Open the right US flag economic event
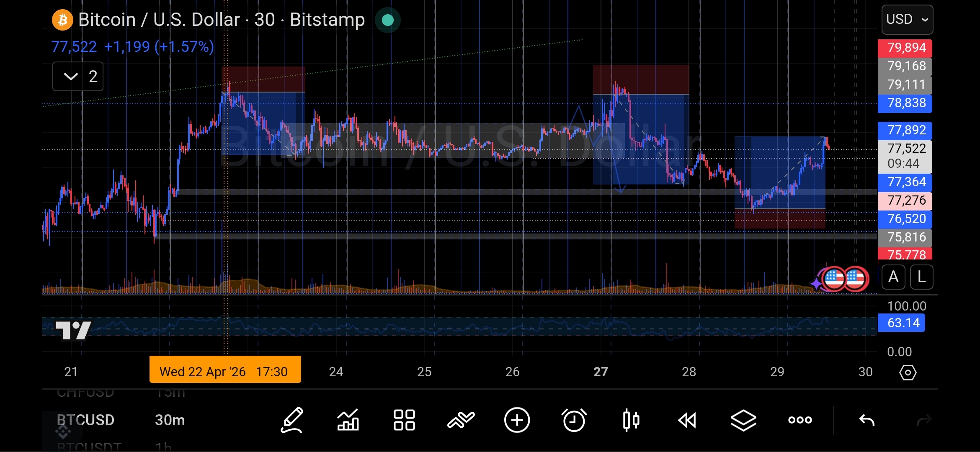This screenshot has width=980, height=452. click(x=856, y=279)
